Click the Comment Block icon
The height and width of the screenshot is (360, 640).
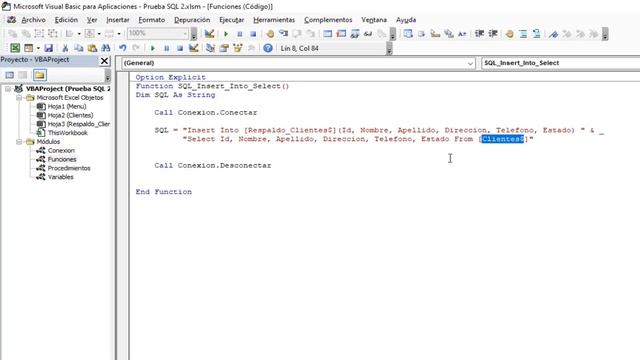523,34
